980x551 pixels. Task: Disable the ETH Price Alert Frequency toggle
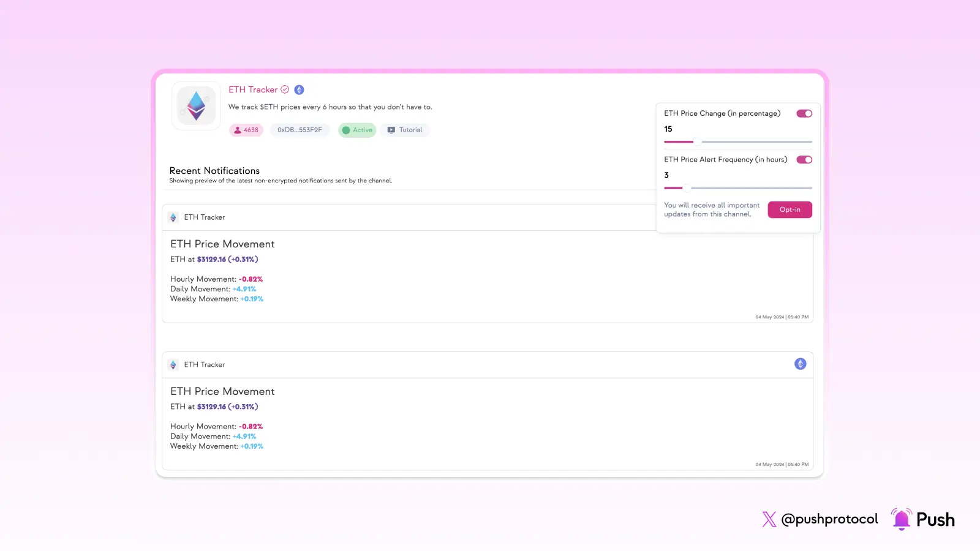[x=804, y=159]
